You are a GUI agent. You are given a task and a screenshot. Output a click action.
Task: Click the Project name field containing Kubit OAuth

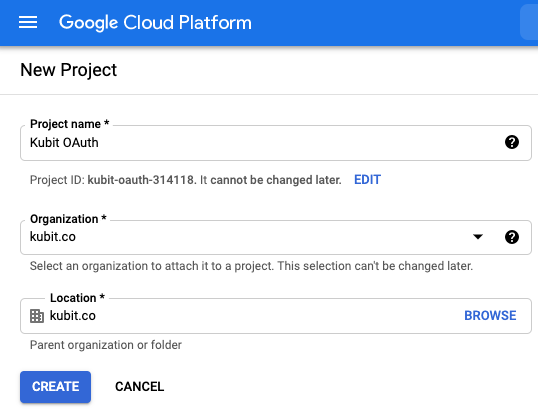(276, 143)
